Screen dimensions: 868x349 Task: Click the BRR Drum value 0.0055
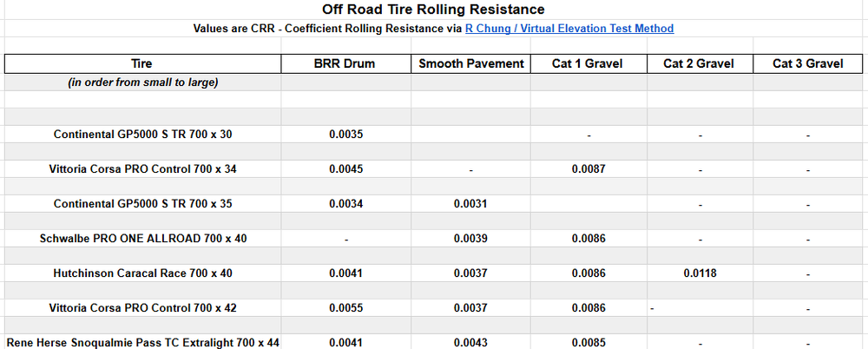pos(346,308)
